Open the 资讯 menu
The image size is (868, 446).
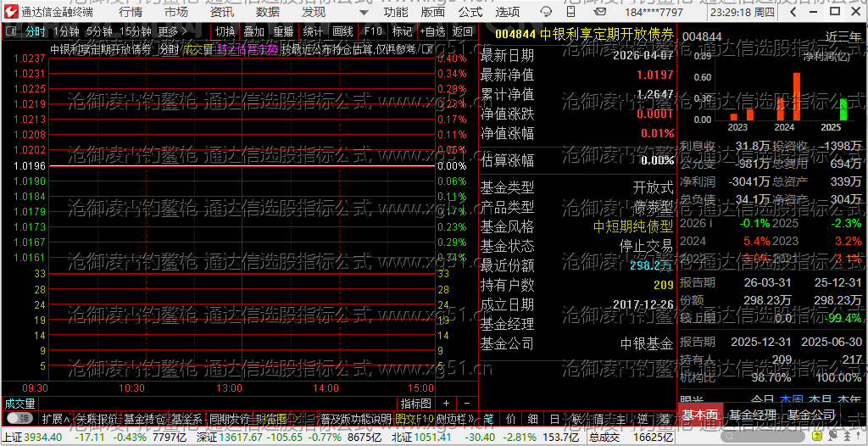click(x=222, y=12)
